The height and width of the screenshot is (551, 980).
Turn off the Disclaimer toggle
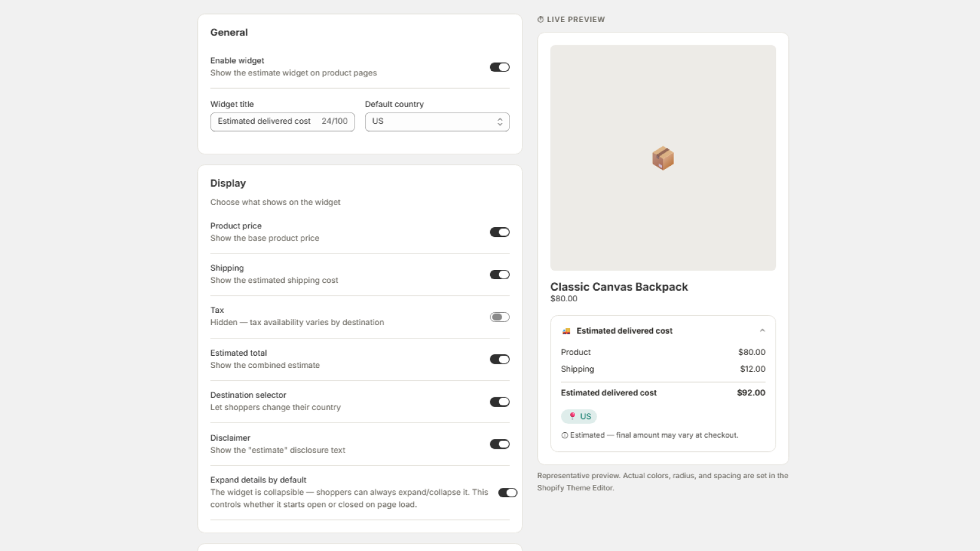point(500,444)
